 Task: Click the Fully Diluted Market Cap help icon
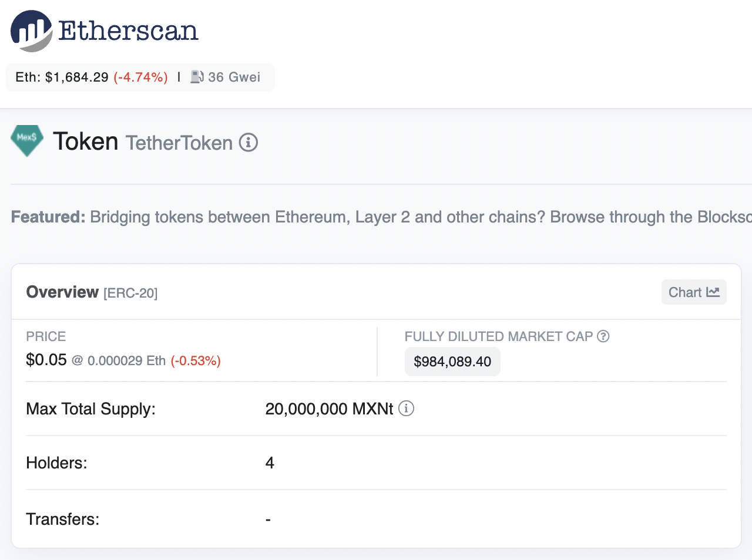coord(603,336)
